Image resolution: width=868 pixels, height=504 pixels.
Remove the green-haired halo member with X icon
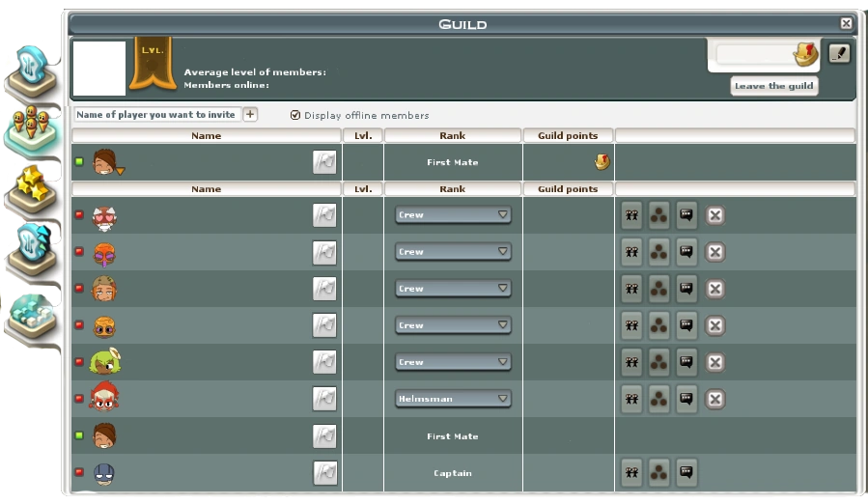click(714, 362)
